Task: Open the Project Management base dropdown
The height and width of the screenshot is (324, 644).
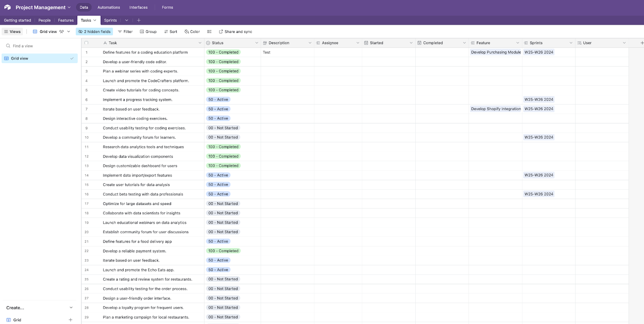Action: point(69,7)
